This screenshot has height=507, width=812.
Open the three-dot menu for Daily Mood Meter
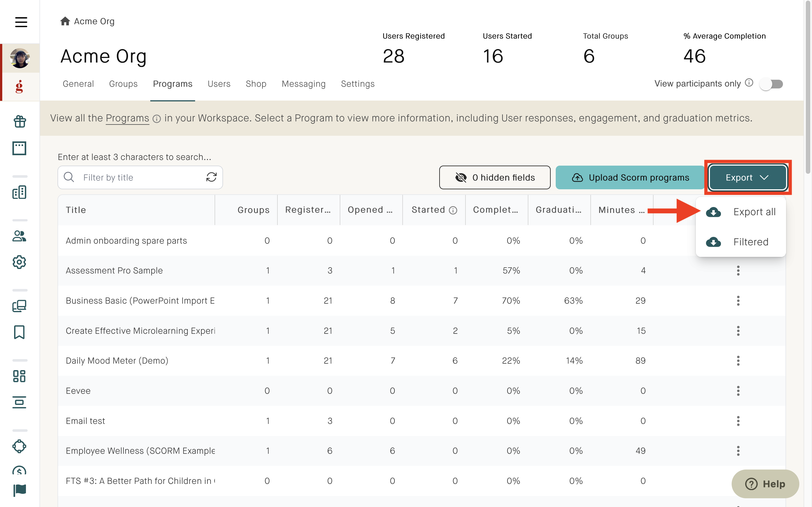pos(738,361)
